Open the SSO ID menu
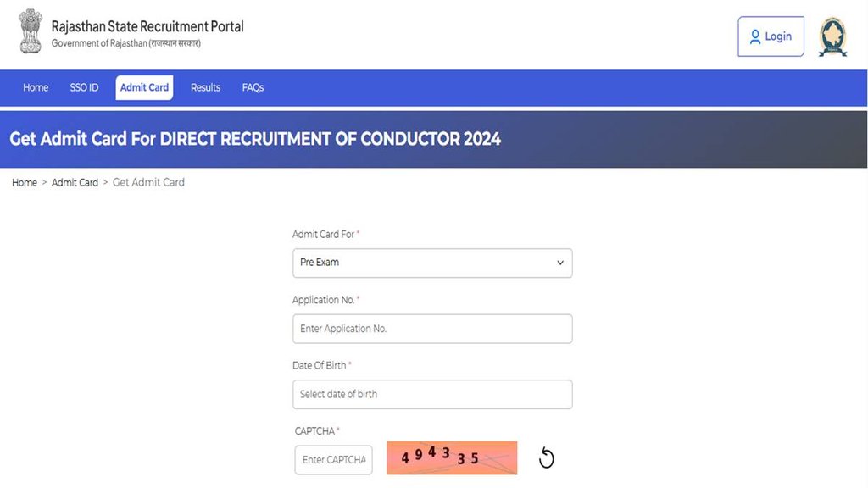 coord(83,87)
